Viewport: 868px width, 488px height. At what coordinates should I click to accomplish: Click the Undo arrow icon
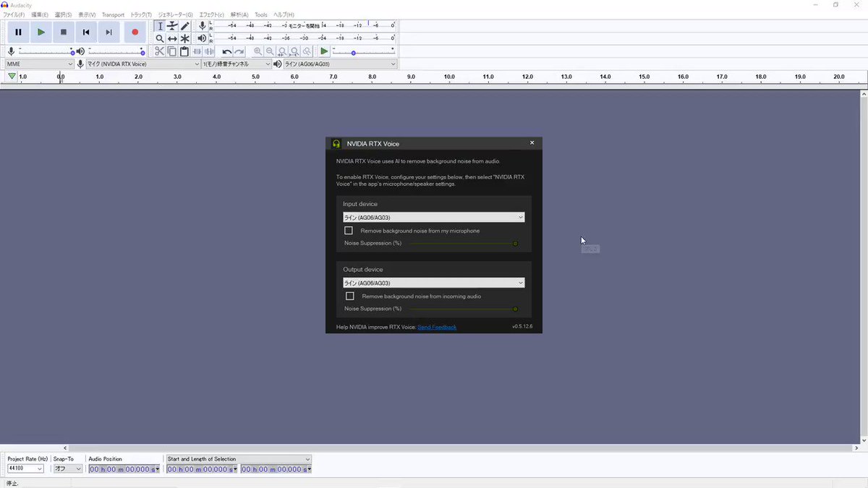(227, 51)
